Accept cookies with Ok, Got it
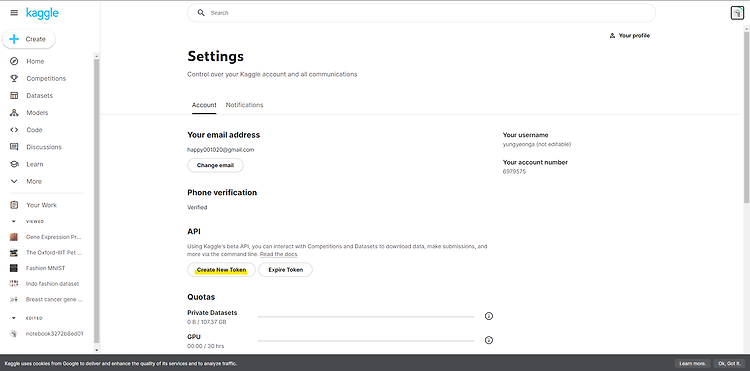Viewport: 750px width, 371px height. coord(728,364)
